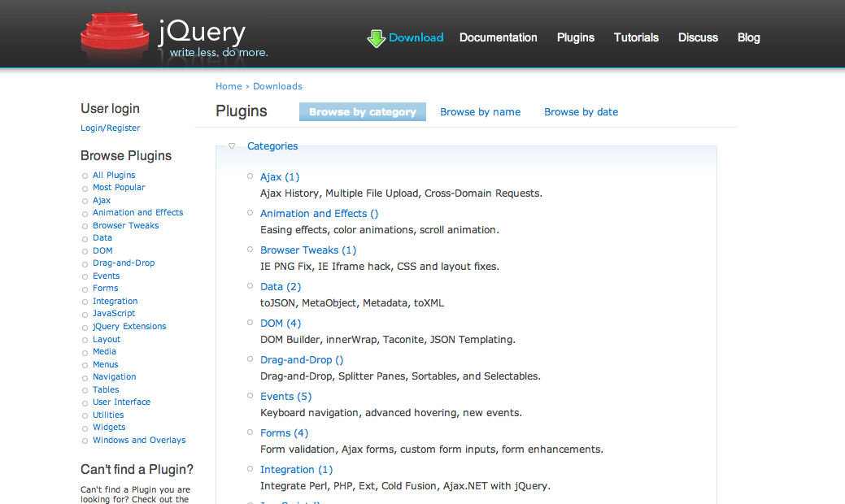Click the red jQuery logo icon

(115, 33)
